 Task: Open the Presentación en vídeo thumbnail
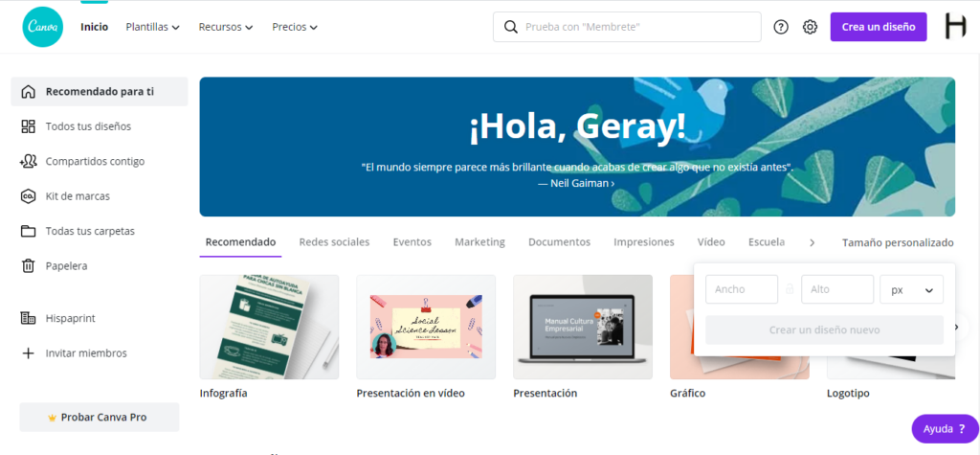pyautogui.click(x=426, y=327)
